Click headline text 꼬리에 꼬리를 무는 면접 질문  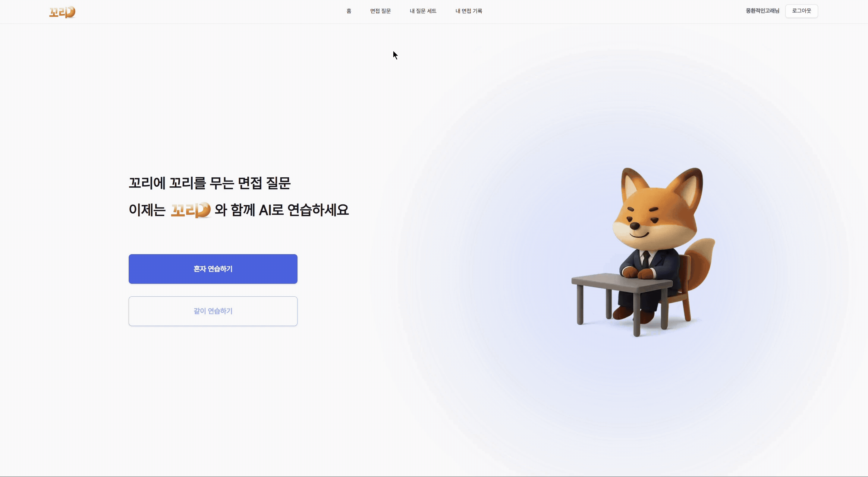click(x=209, y=183)
